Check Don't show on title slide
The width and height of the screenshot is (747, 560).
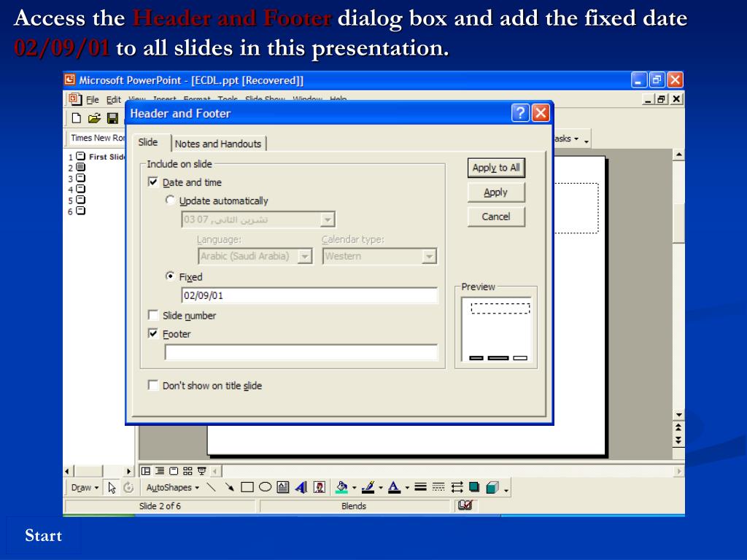click(153, 385)
